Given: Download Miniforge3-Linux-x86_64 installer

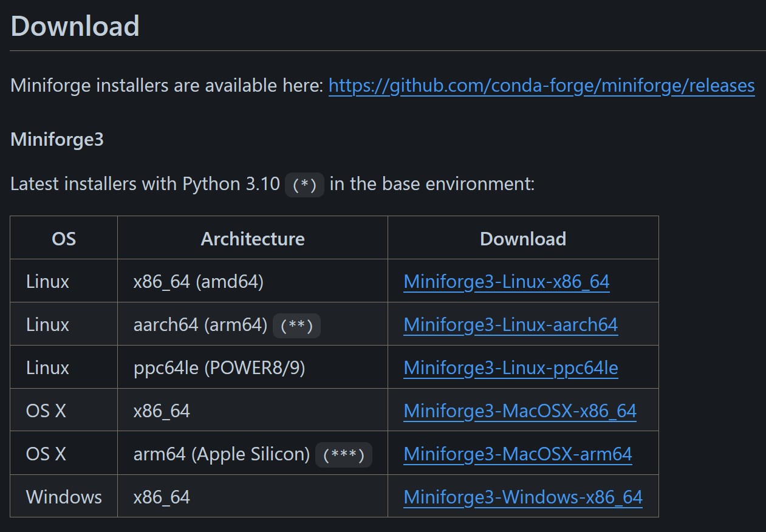Looking at the screenshot, I should [x=507, y=282].
